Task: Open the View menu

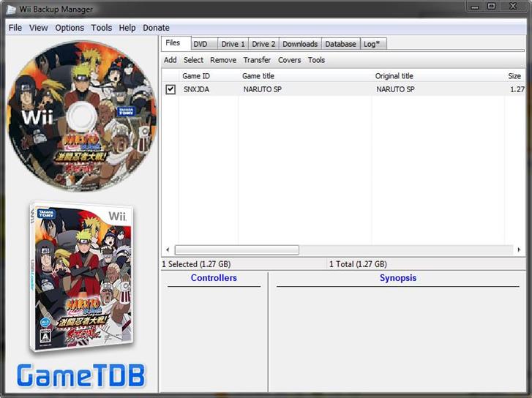Action: [x=39, y=28]
